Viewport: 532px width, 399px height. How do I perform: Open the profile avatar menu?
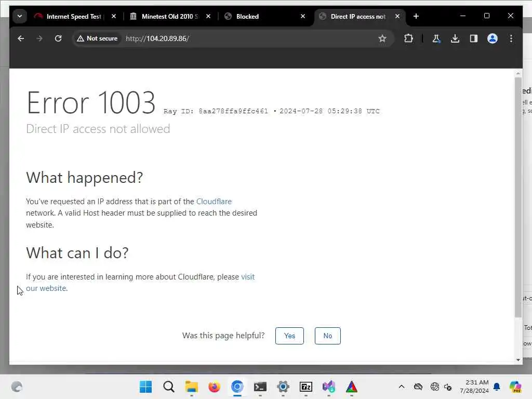point(493,38)
